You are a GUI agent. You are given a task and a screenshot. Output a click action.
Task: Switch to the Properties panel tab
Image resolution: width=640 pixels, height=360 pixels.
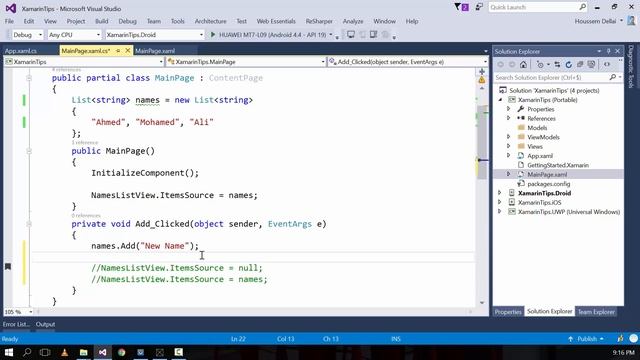pyautogui.click(x=508, y=312)
